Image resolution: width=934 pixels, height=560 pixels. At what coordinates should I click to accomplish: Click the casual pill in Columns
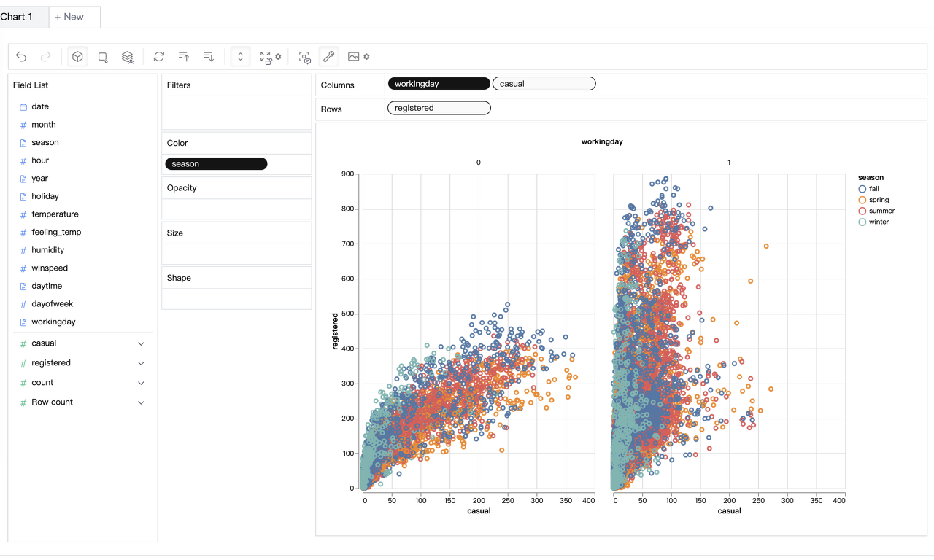[544, 84]
